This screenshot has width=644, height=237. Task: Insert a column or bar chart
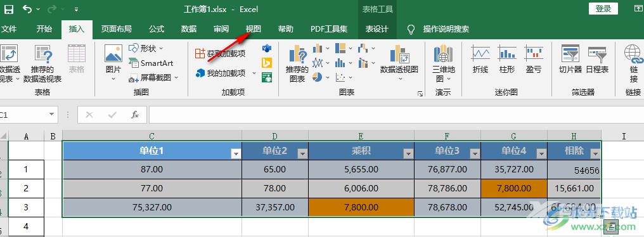pyautogui.click(x=318, y=49)
